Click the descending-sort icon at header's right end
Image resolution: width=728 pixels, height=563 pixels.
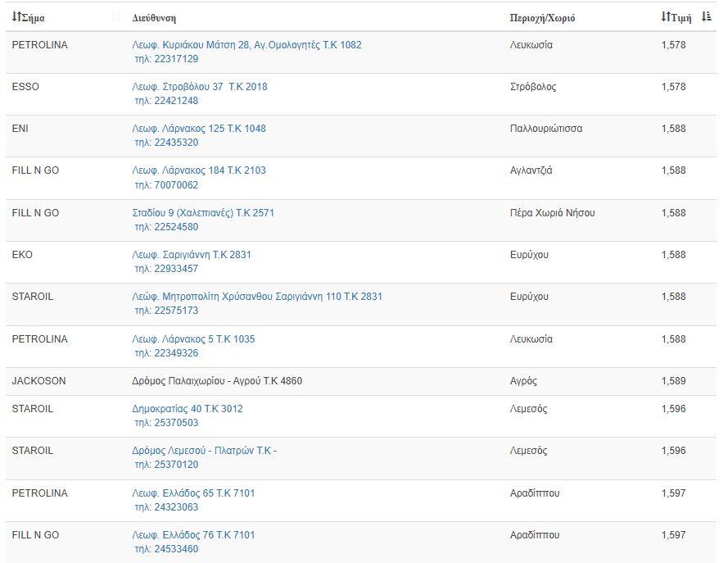pyautogui.click(x=707, y=17)
